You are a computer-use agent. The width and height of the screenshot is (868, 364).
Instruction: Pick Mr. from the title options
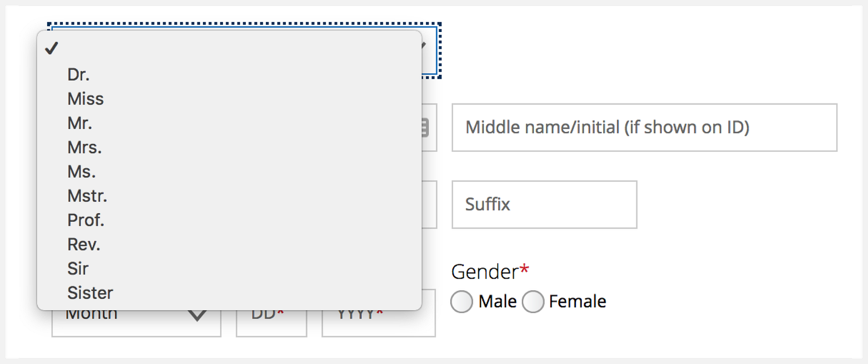80,123
